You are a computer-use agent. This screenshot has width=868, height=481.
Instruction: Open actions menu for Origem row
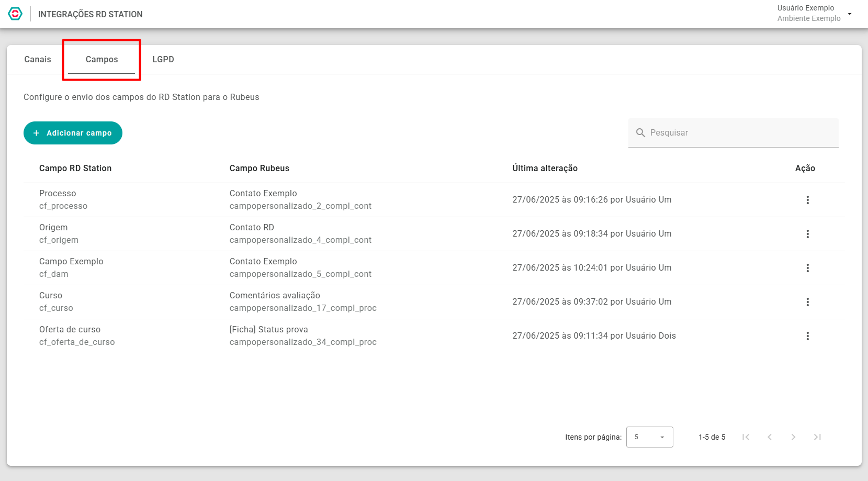point(807,234)
